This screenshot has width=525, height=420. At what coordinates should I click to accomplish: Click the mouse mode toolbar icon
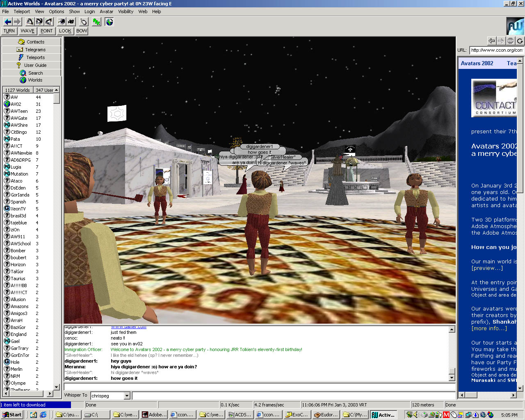click(84, 22)
